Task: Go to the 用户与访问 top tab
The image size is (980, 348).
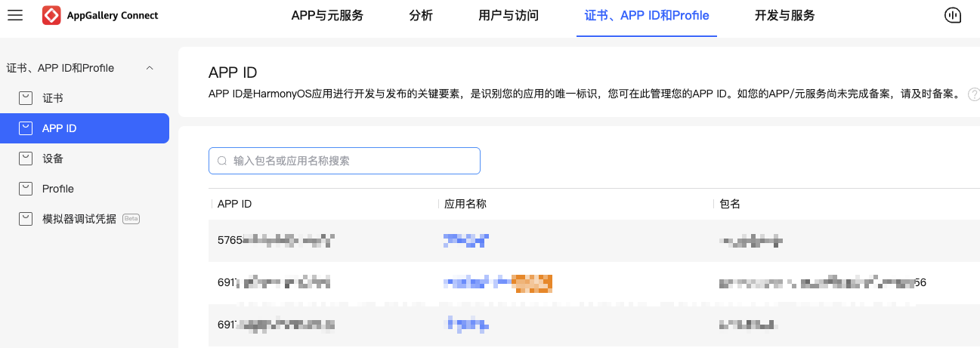Action: (x=509, y=16)
